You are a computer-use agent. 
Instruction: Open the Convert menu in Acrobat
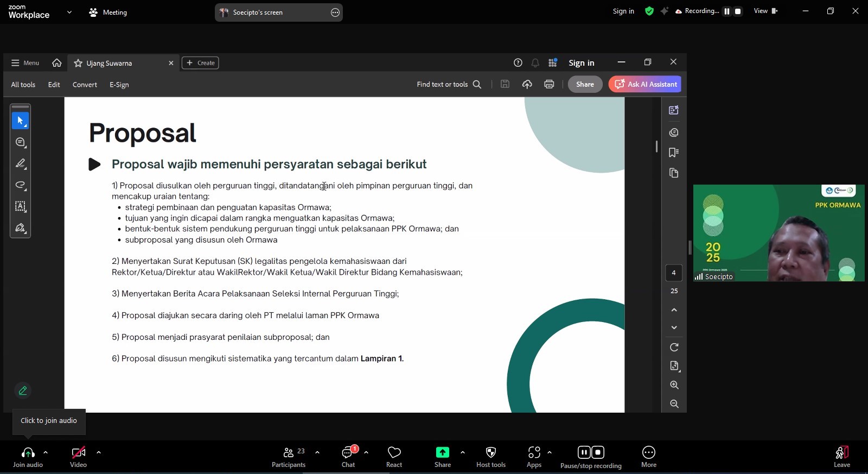[85, 85]
